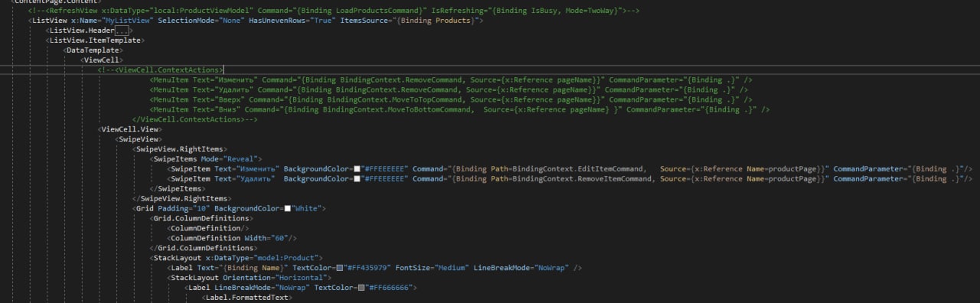
Task: Click the closing </SwipeItems> tag
Action: click(x=178, y=188)
